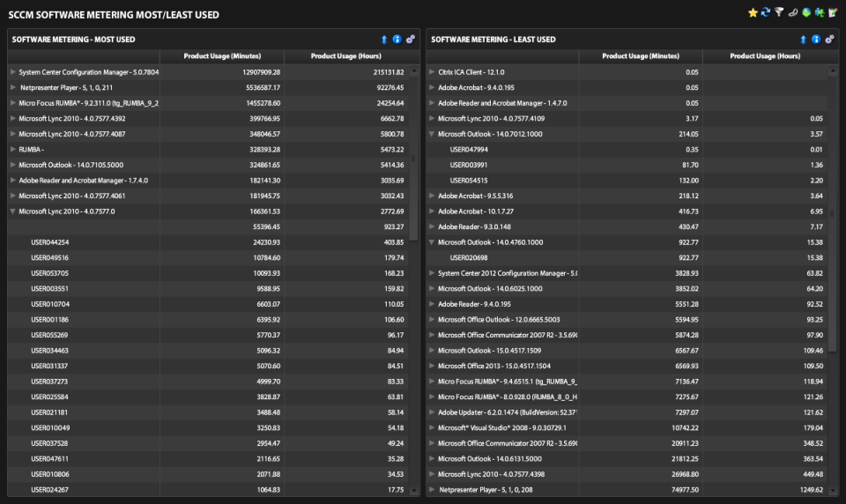Select USER003991 row in Least Used
The width and height of the screenshot is (846, 504).
pos(627,165)
